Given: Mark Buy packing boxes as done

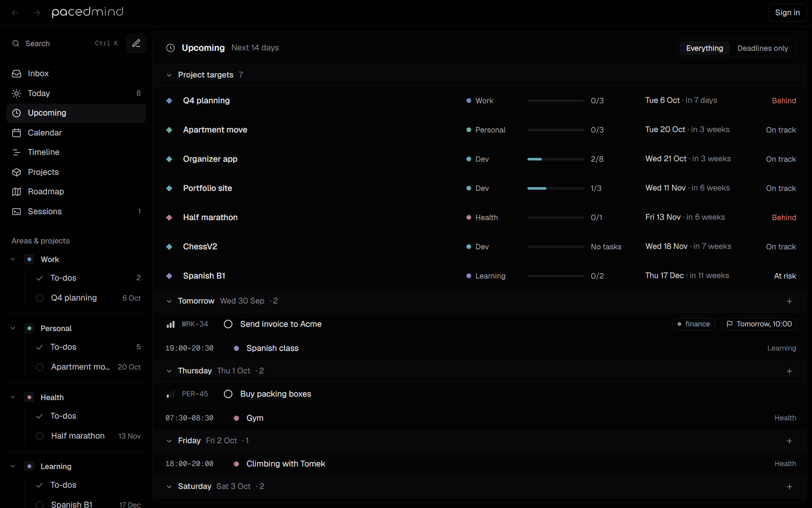Looking at the screenshot, I should pyautogui.click(x=228, y=394).
